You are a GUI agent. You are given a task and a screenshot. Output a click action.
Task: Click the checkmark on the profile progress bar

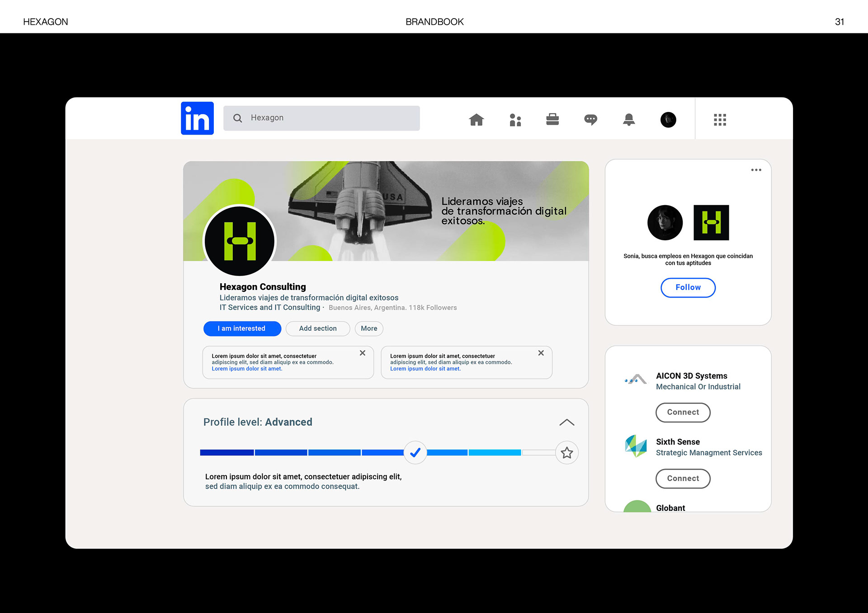pos(415,453)
